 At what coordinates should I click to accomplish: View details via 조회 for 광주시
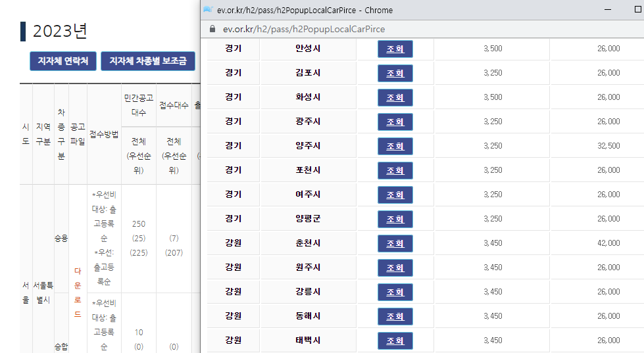click(395, 122)
